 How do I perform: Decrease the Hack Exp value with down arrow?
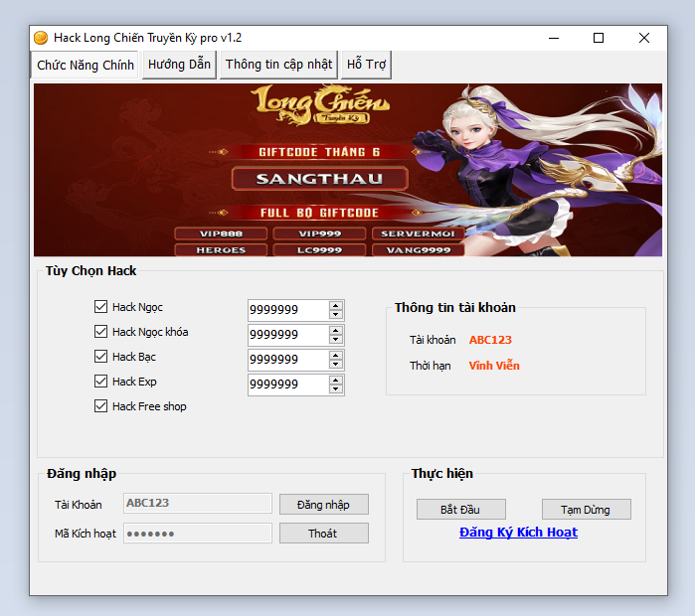[336, 389]
